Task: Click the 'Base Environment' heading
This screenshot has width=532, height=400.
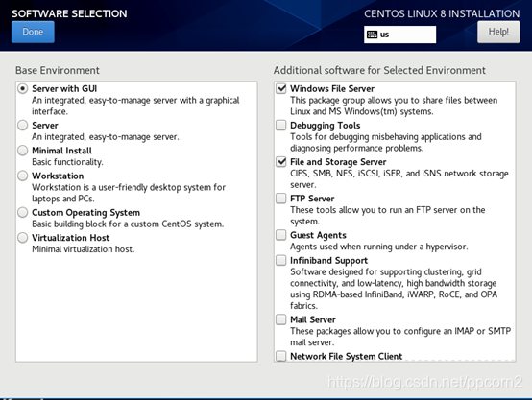Action: (x=58, y=70)
